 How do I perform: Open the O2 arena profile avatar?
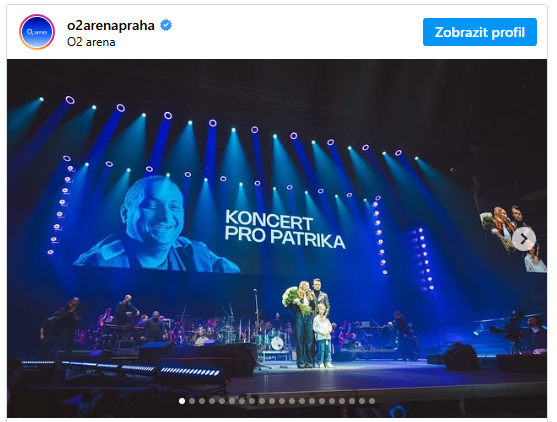[37, 32]
